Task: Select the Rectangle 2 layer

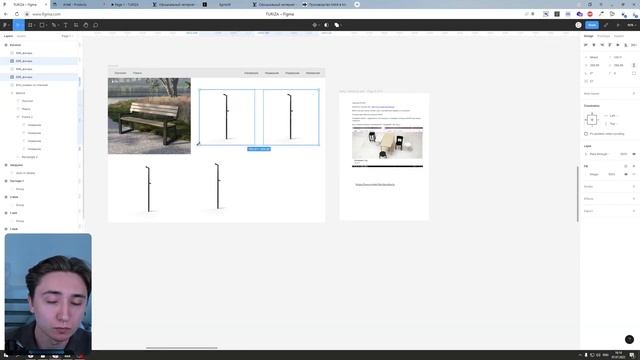Action: (x=29, y=157)
